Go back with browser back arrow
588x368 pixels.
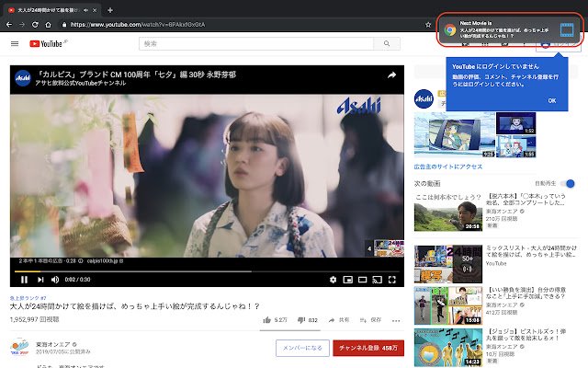click(x=9, y=25)
